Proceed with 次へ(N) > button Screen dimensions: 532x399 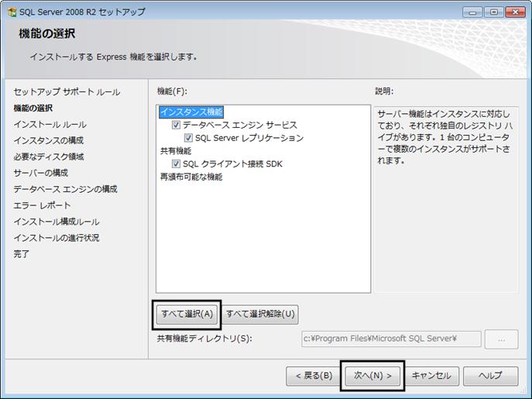click(372, 376)
